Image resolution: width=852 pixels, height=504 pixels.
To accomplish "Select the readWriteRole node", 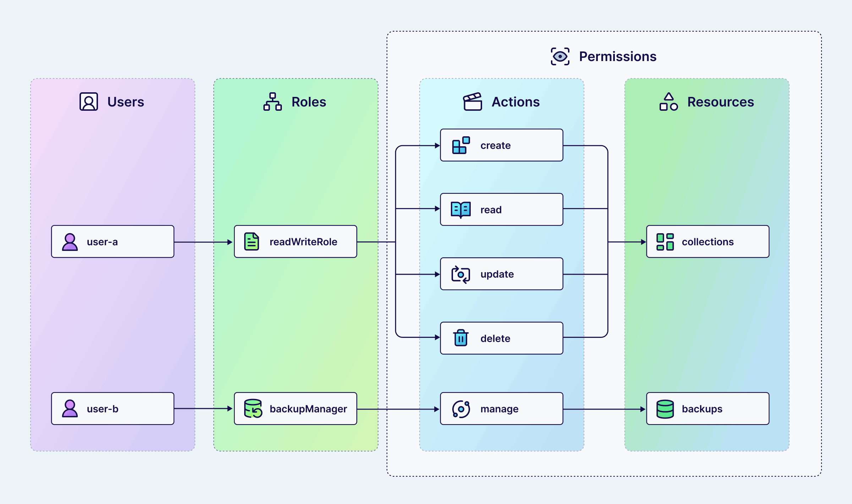I will point(295,241).
